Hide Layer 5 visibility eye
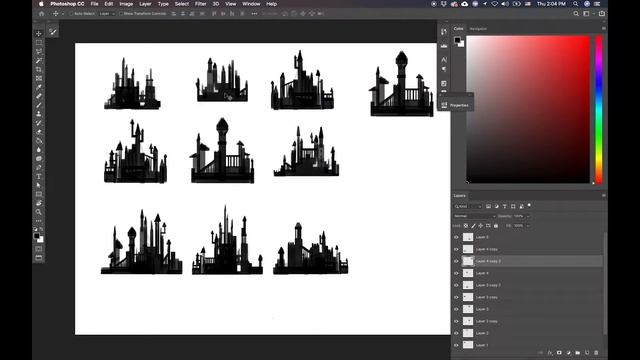Screen dimensions: 640x360 [456, 237]
